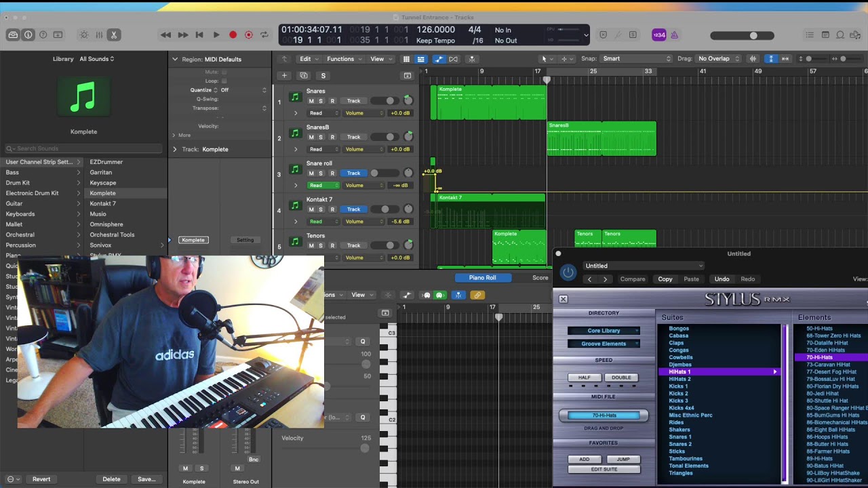Click the duplicate track button
The height and width of the screenshot is (488, 868).
pyautogui.click(x=304, y=75)
